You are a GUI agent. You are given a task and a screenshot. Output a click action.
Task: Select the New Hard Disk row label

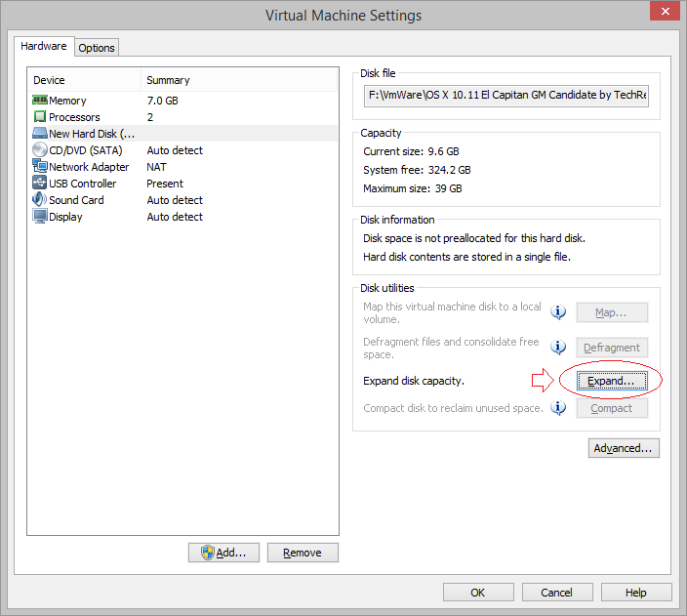coord(92,134)
